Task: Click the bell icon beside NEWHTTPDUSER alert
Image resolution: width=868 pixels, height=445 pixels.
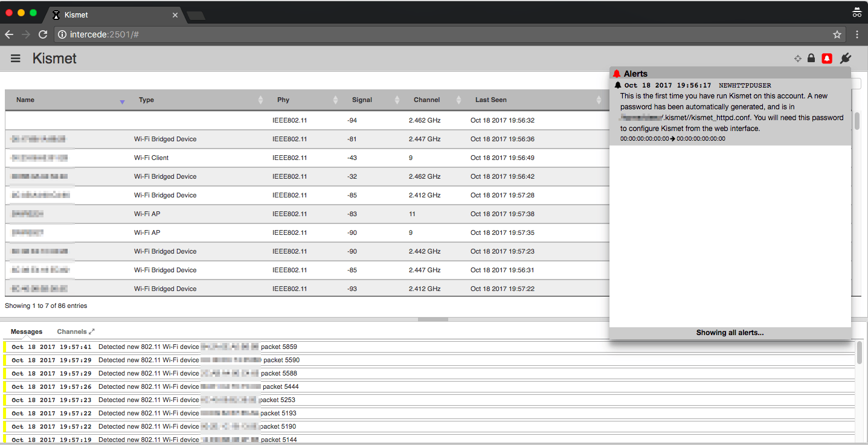Action: pos(618,86)
